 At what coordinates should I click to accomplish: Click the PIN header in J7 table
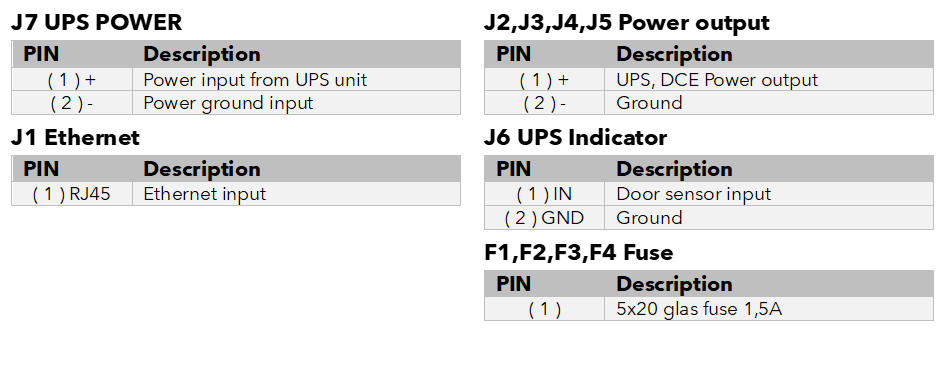pyautogui.click(x=42, y=54)
